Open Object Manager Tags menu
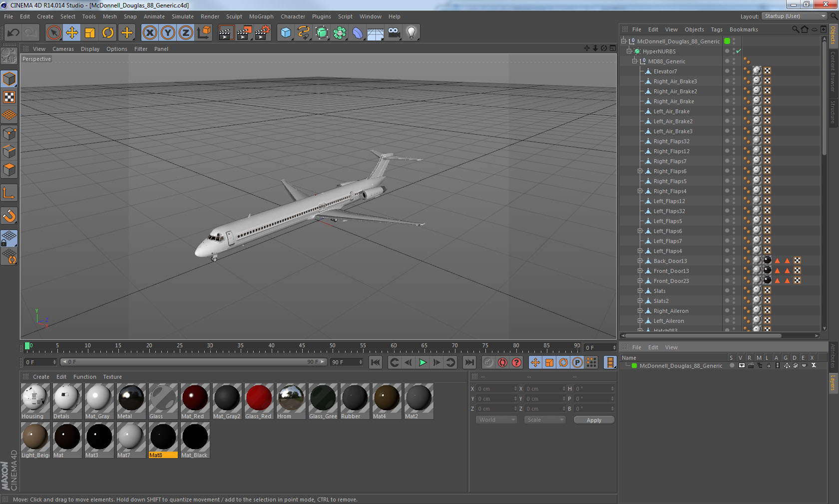The image size is (839, 504). coord(717,29)
